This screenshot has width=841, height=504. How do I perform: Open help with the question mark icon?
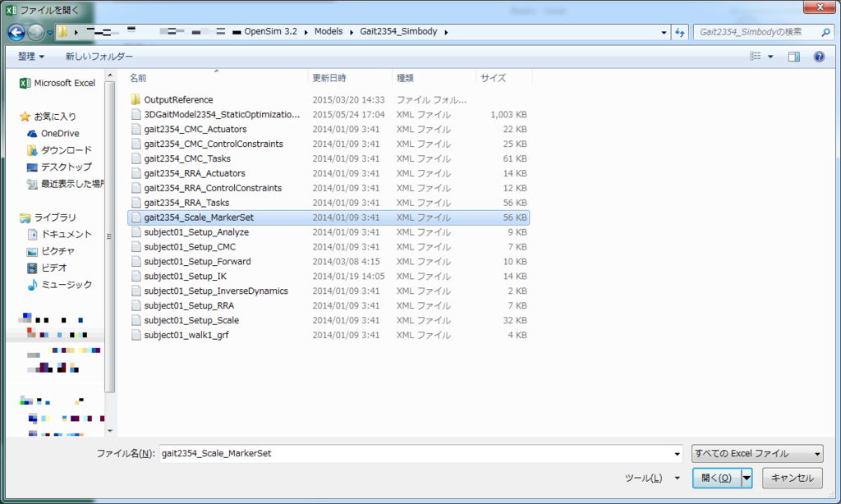(819, 57)
